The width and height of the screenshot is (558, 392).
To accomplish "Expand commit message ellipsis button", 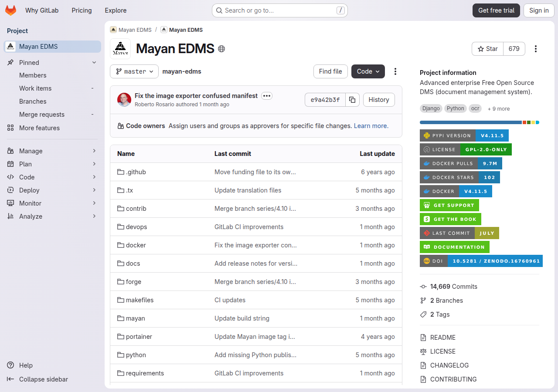I will coord(267,96).
